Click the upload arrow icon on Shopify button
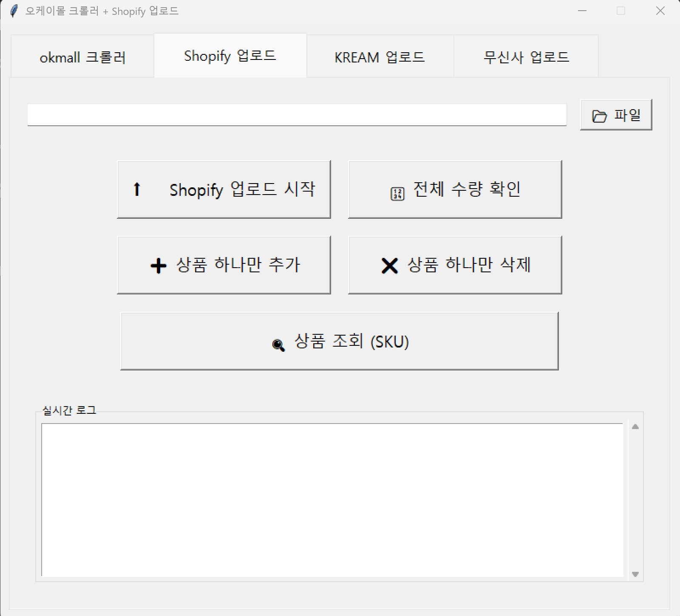This screenshot has width=680, height=616. pos(137,189)
